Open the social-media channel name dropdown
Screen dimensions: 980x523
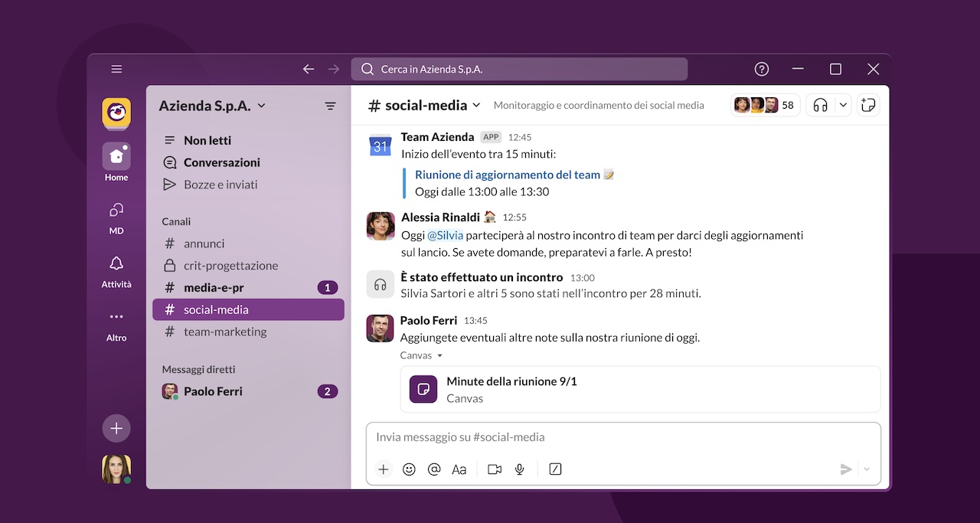[x=424, y=105]
